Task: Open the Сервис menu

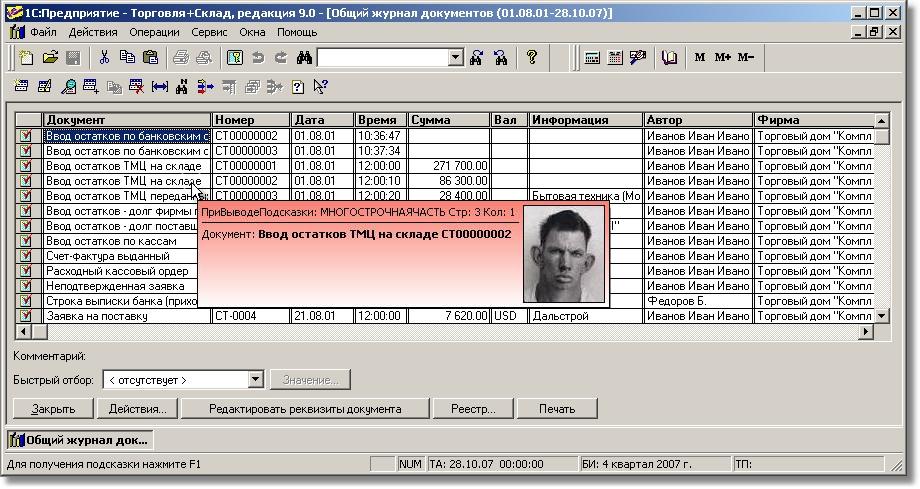Action: tap(209, 32)
